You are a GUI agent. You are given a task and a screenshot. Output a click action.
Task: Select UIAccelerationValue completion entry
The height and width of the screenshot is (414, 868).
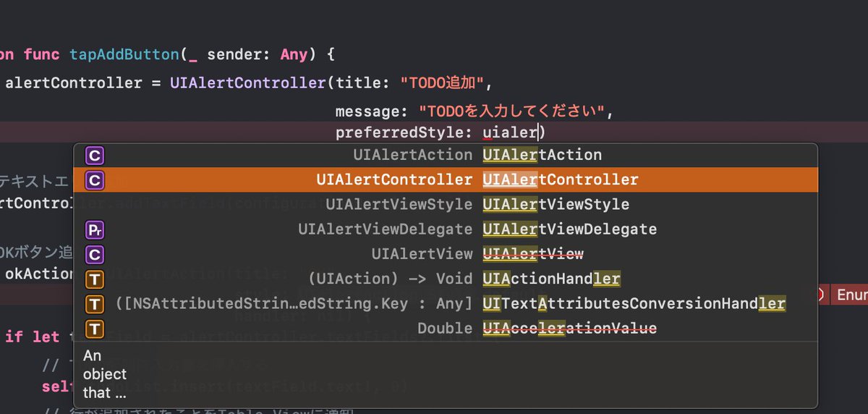coord(446,329)
